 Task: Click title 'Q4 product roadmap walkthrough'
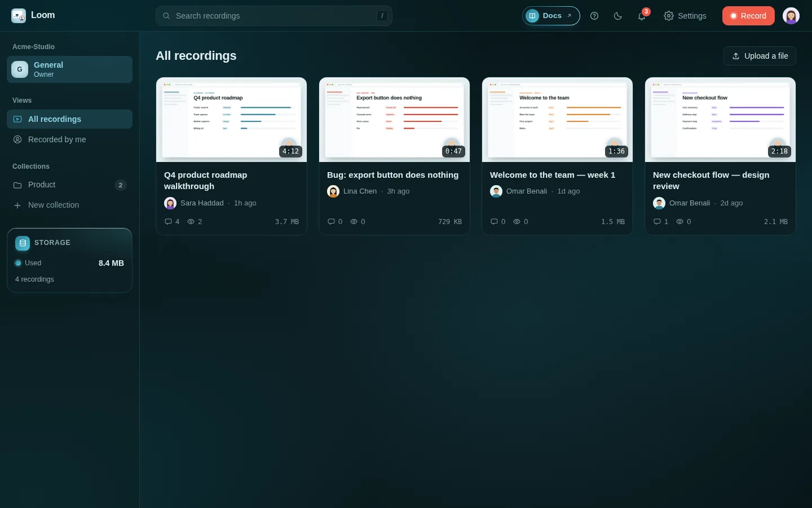206,181
